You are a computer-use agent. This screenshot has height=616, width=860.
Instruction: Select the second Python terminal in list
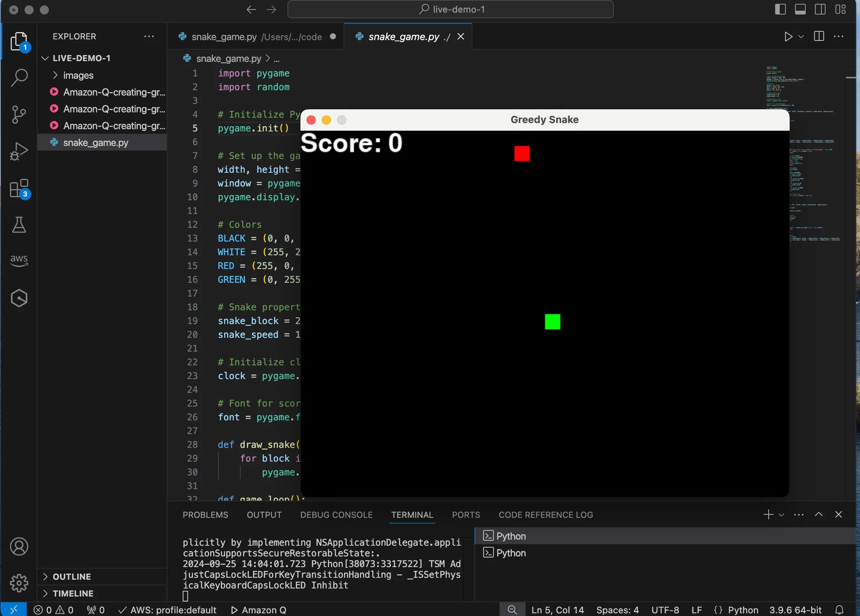[x=665, y=553]
